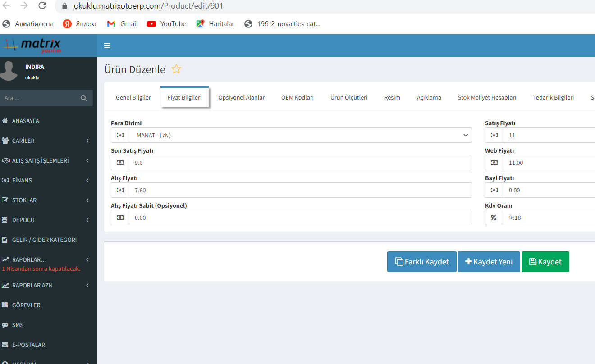
Task: Click the hamburger menu toggle icon
Action: pyautogui.click(x=107, y=45)
